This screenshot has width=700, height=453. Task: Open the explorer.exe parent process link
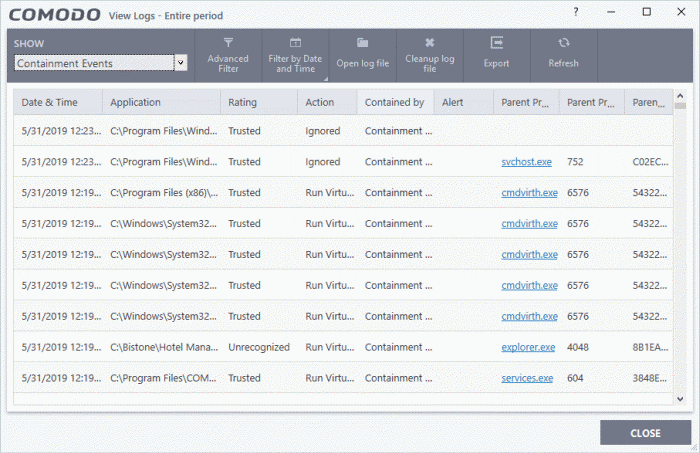point(528,347)
